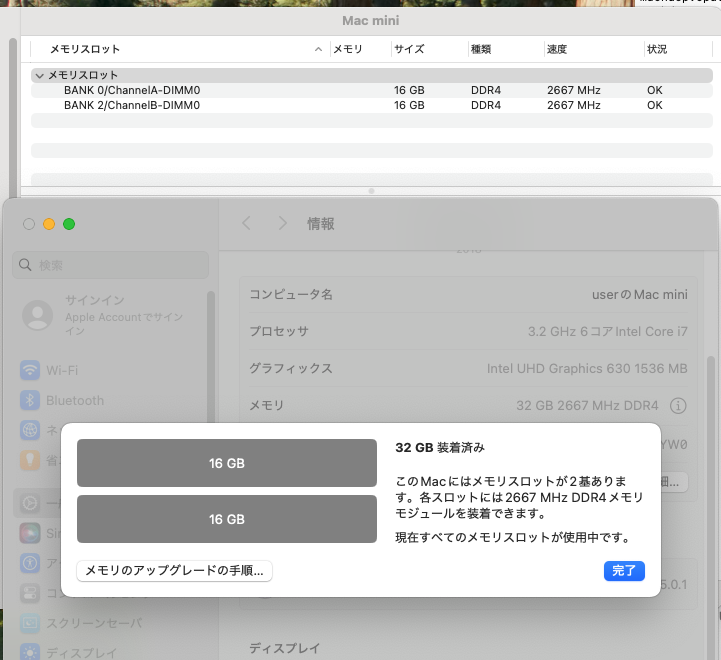Screen dimensions: 721x660
Task: Select the BANK 0/ChannelA-DIMM0 row
Action: [x=372, y=90]
